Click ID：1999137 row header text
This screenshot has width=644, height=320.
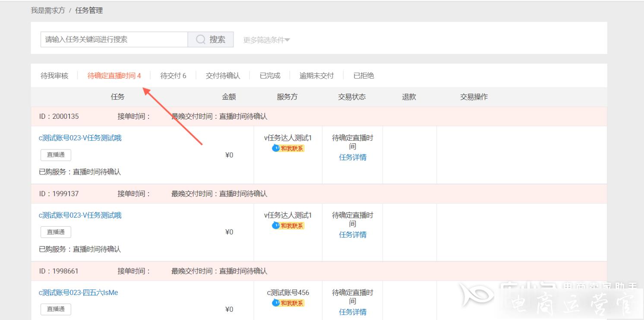(59, 194)
